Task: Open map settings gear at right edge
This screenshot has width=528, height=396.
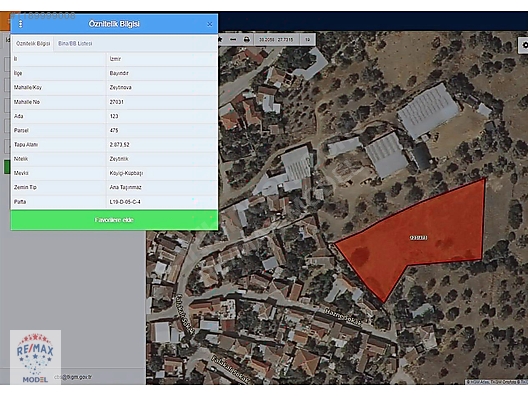Action: pos(524,45)
